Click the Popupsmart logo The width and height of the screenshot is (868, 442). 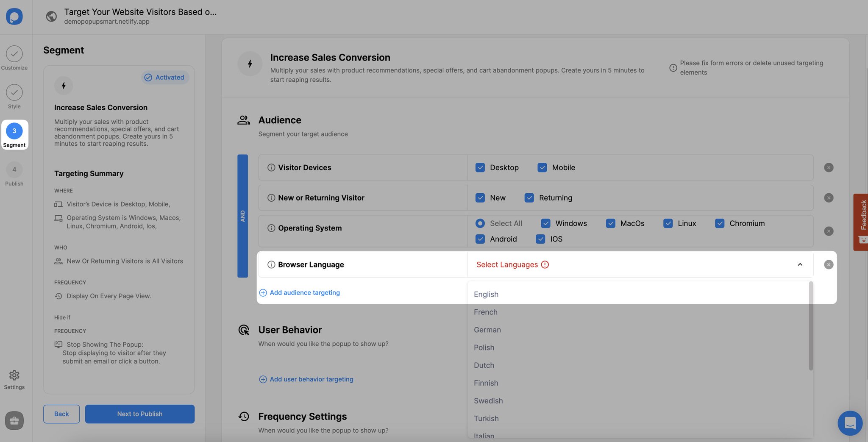15,16
